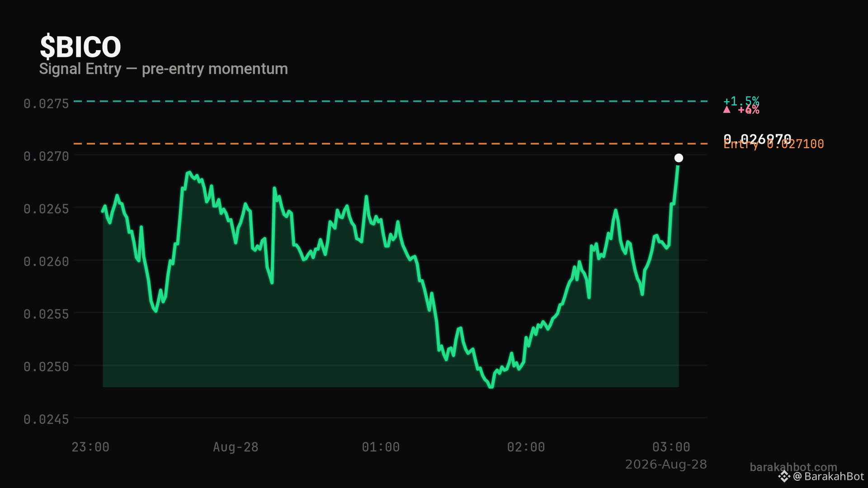
Task: Click the white current-price dot marker
Action: 679,158
